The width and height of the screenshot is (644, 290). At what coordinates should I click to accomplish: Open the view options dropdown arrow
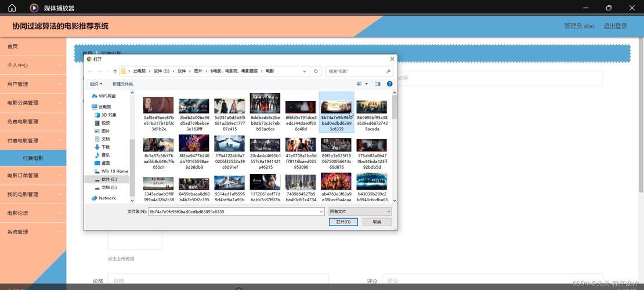coord(366,84)
